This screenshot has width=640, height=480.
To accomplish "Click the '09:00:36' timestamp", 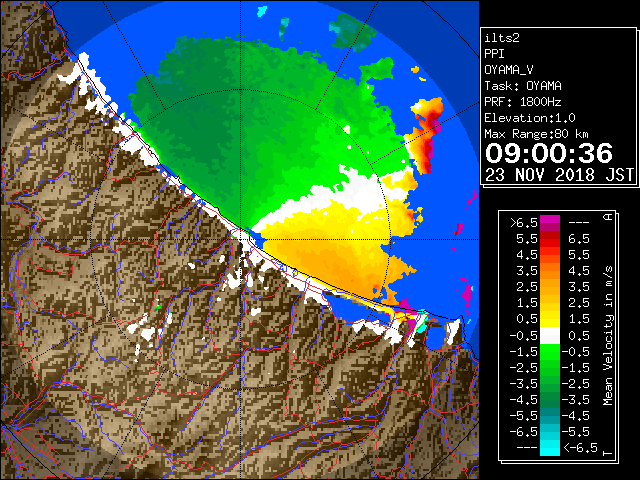I will tap(549, 153).
